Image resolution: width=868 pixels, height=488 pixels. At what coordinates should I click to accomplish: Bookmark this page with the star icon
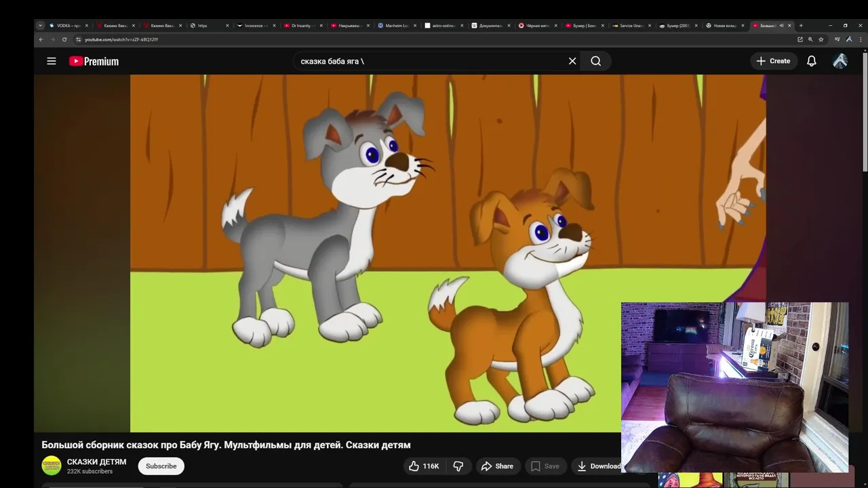pos(821,39)
